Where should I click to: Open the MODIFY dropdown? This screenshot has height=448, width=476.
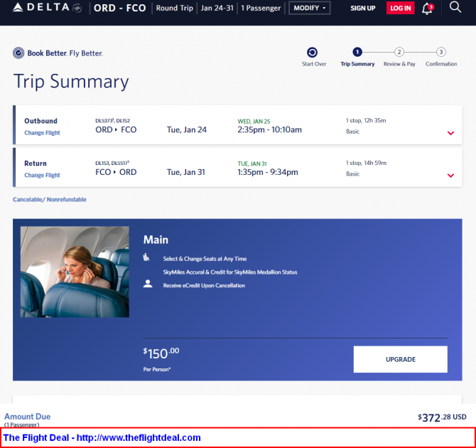[309, 8]
